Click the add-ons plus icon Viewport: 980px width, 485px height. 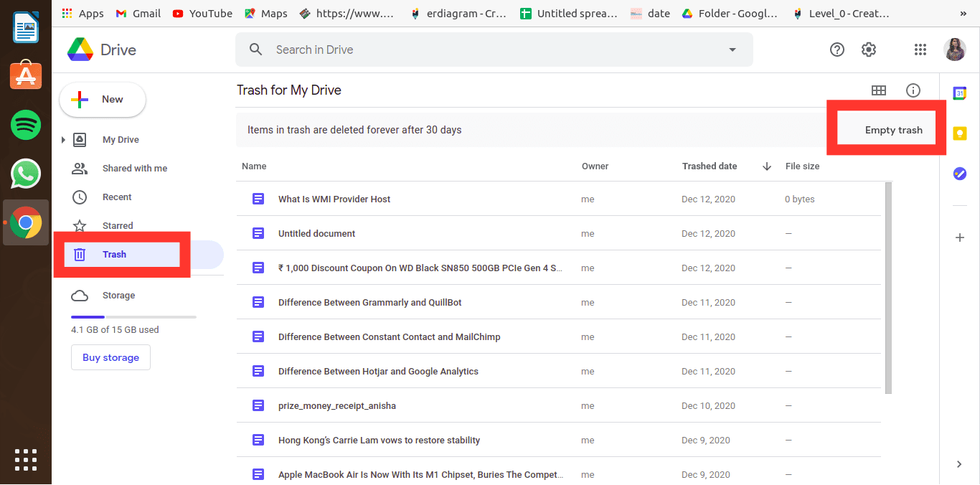click(959, 237)
